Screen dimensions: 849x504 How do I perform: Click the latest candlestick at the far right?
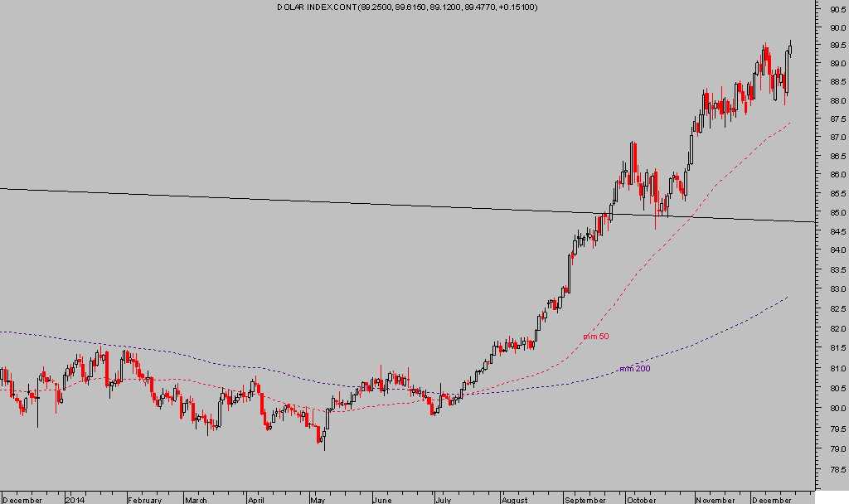tap(790, 49)
